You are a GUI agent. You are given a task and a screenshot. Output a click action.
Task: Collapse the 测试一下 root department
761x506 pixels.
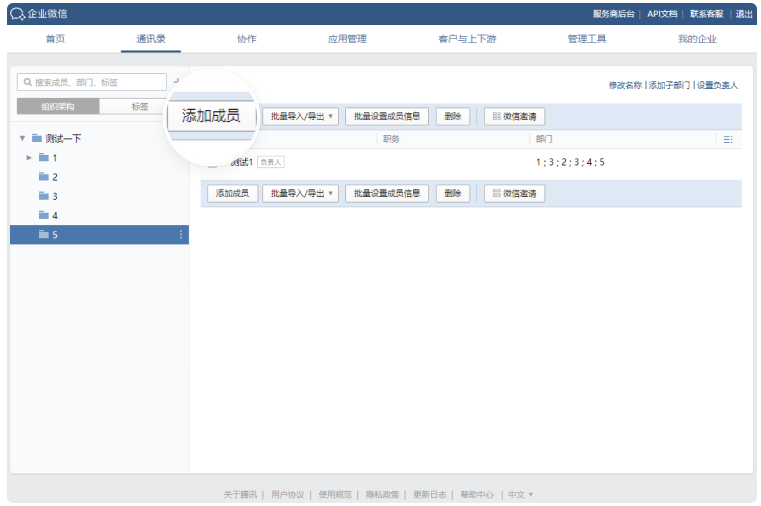(x=22, y=138)
